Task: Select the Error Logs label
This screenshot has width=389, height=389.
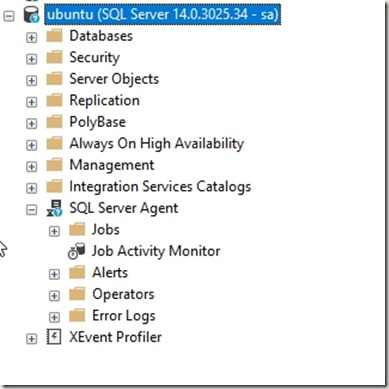Action: pos(124,316)
